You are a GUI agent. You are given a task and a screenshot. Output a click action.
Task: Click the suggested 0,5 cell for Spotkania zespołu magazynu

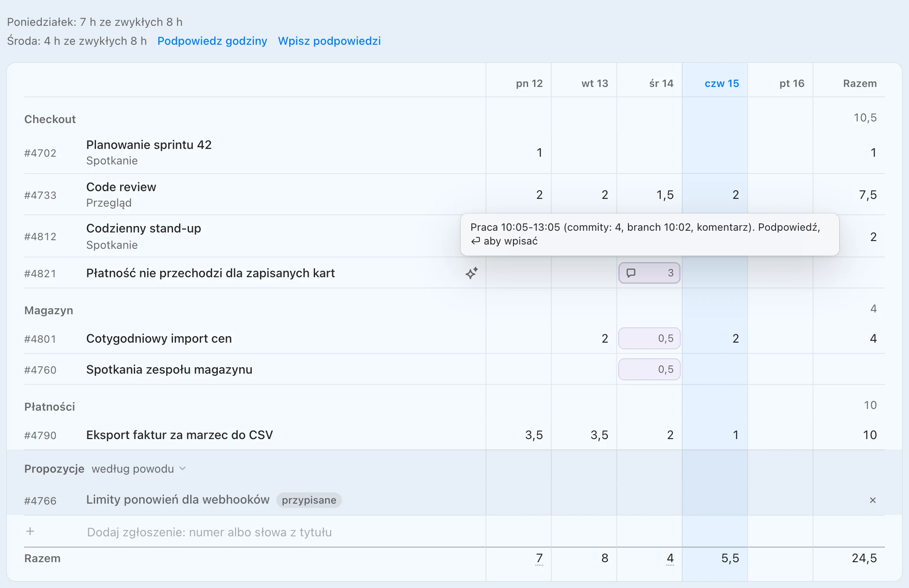coord(649,369)
